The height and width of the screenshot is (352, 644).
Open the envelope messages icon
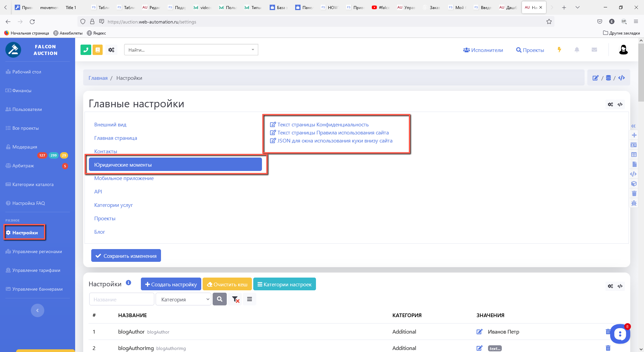pos(594,50)
